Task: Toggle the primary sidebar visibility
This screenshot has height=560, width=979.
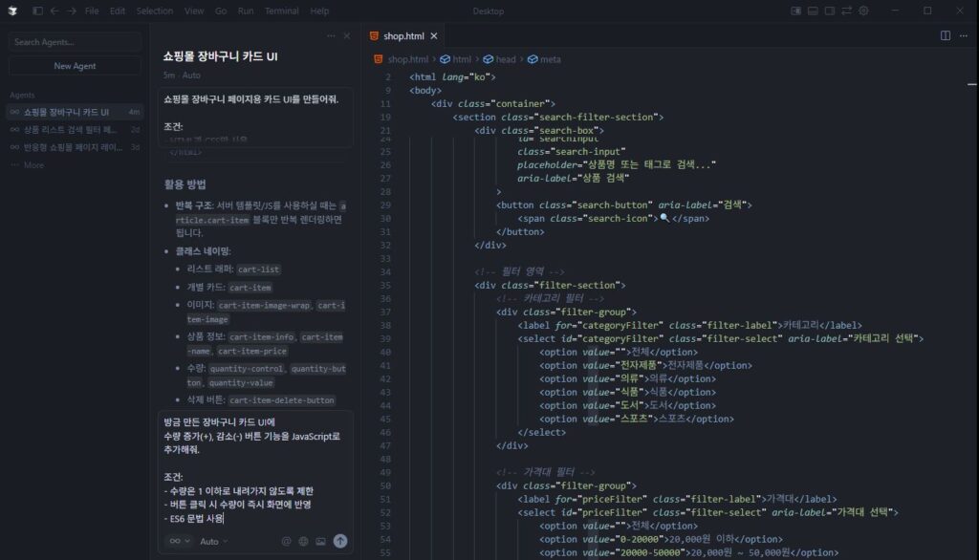Action: (x=796, y=10)
